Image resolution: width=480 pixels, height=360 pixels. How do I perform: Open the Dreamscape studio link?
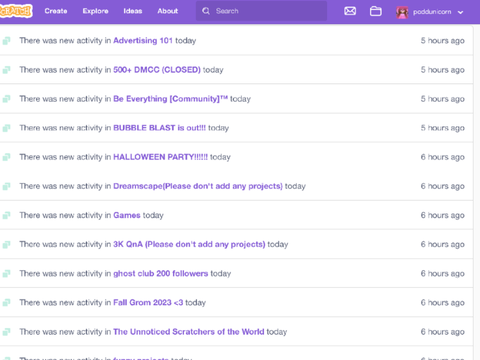(x=198, y=186)
